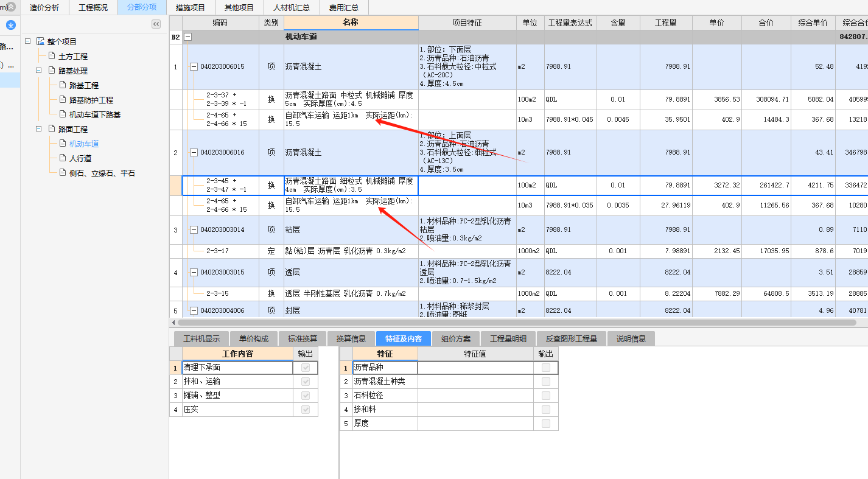Click the unit price cell 3856.53
The image size is (868, 479).
pyautogui.click(x=717, y=99)
